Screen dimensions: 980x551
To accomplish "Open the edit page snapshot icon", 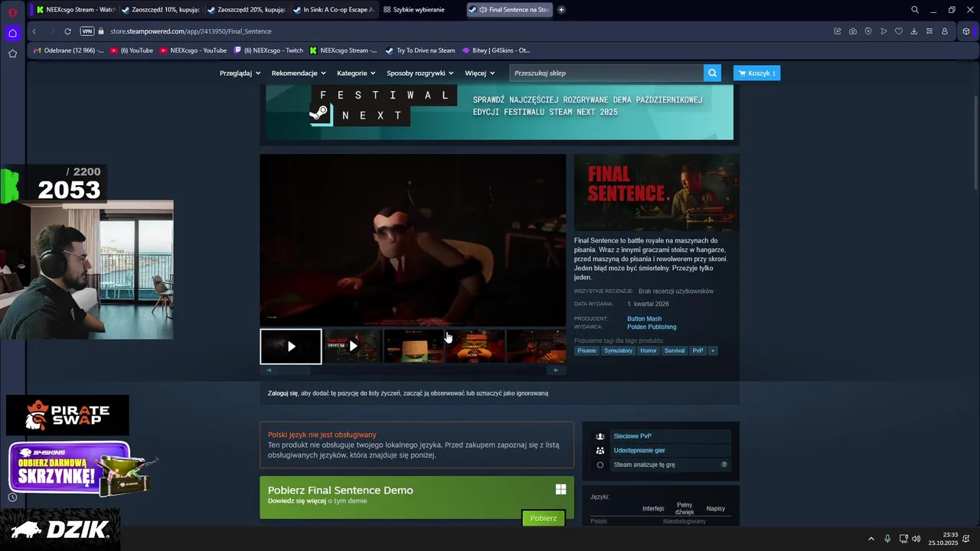I will point(838,31).
